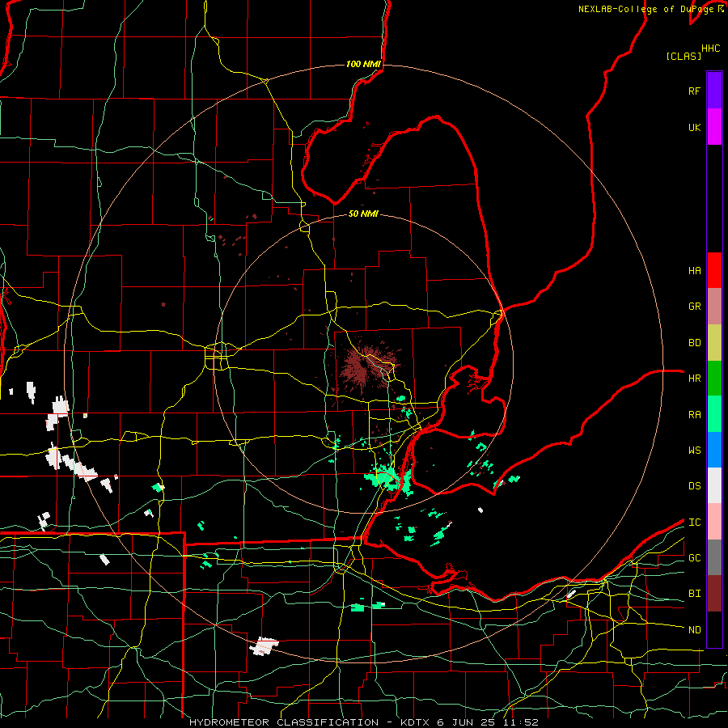Click the '100 NMI' range ring label

click(363, 64)
